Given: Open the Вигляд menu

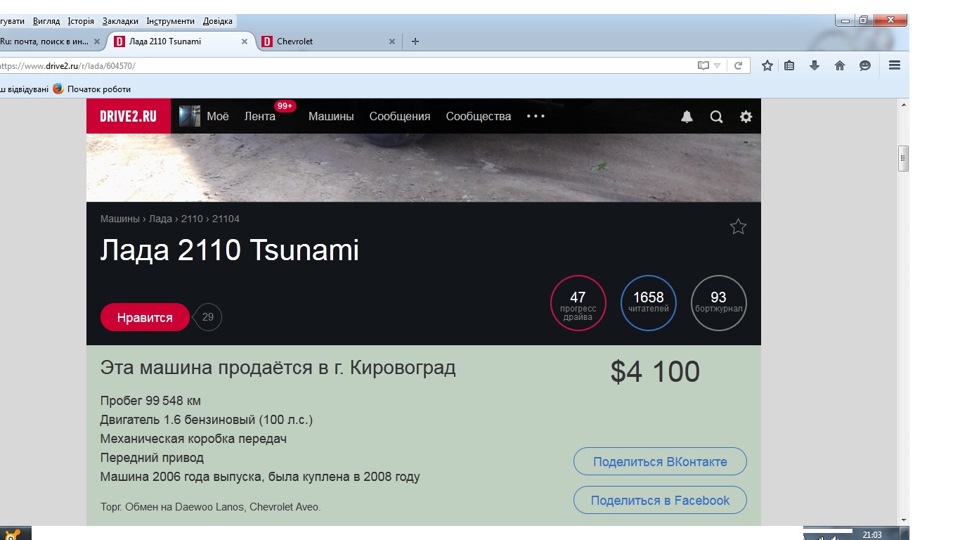Looking at the screenshot, I should (x=46, y=21).
